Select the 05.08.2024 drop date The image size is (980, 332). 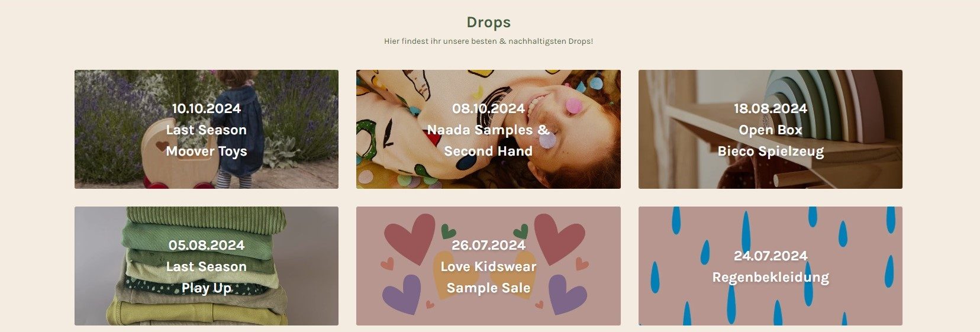[x=206, y=245]
